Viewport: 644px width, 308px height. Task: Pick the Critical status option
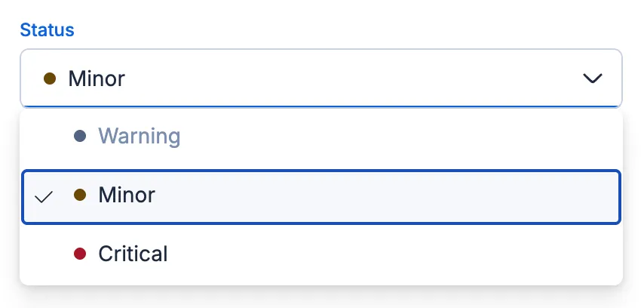320,254
